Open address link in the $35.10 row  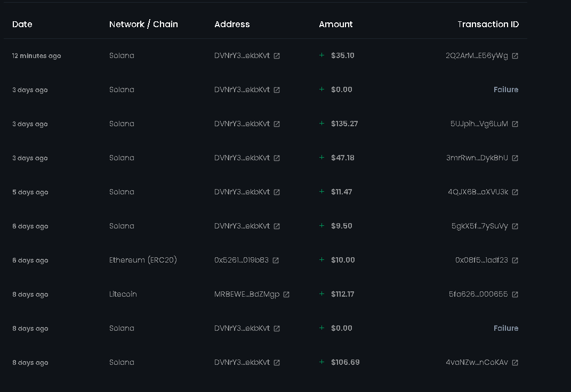coord(277,56)
